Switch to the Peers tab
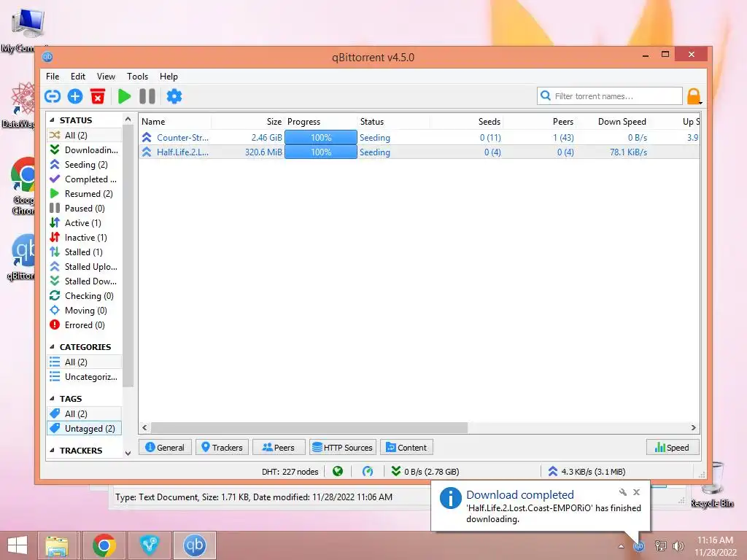 pyautogui.click(x=279, y=448)
